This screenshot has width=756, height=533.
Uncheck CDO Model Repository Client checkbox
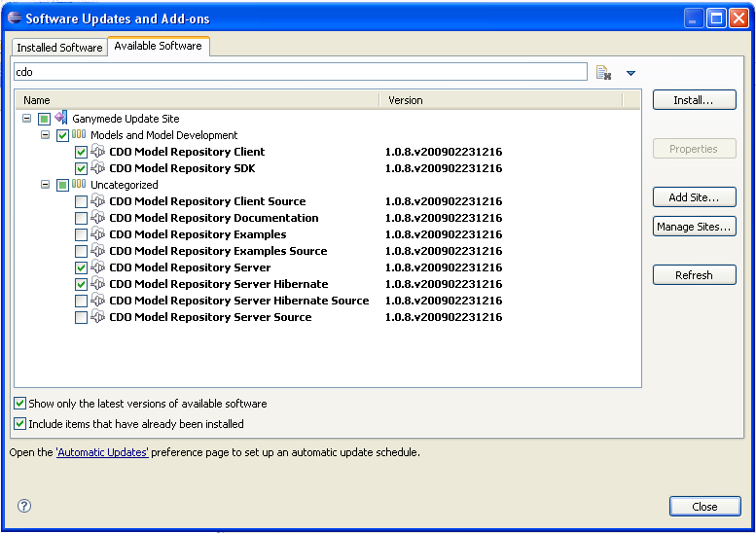point(81,153)
